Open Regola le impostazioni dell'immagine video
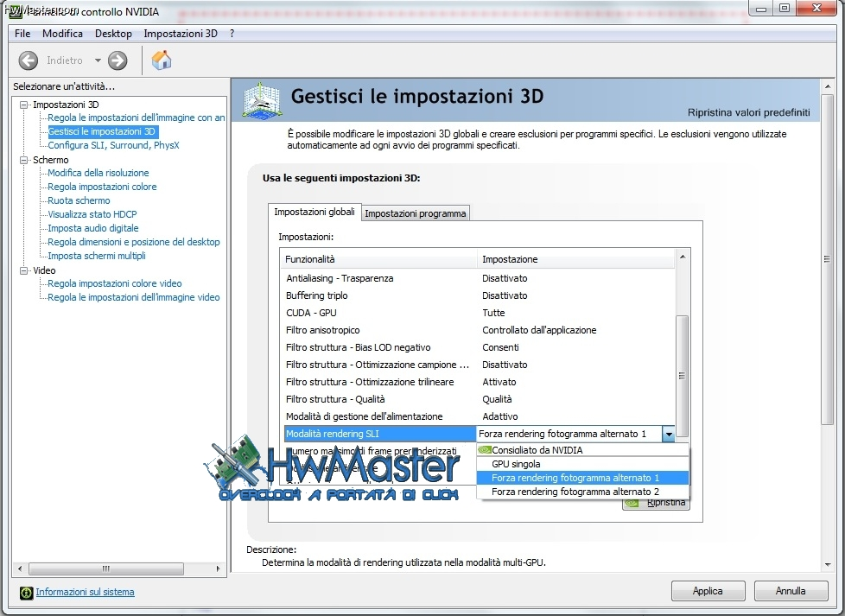The height and width of the screenshot is (616, 845). pyautogui.click(x=134, y=297)
